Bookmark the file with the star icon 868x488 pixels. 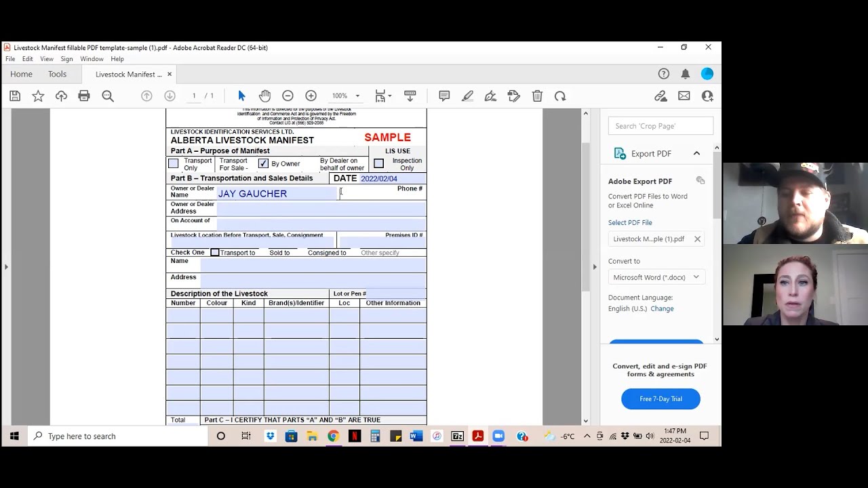[x=38, y=96]
